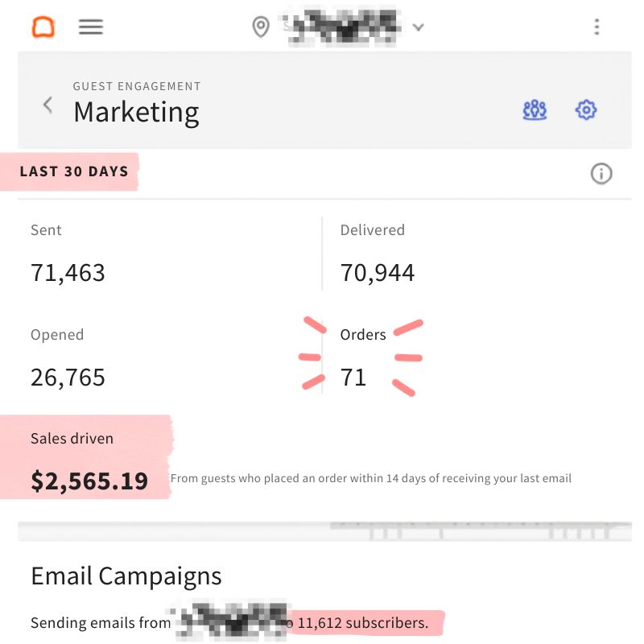Click the Opened count 26,765
The height and width of the screenshot is (644, 644).
[x=68, y=378]
